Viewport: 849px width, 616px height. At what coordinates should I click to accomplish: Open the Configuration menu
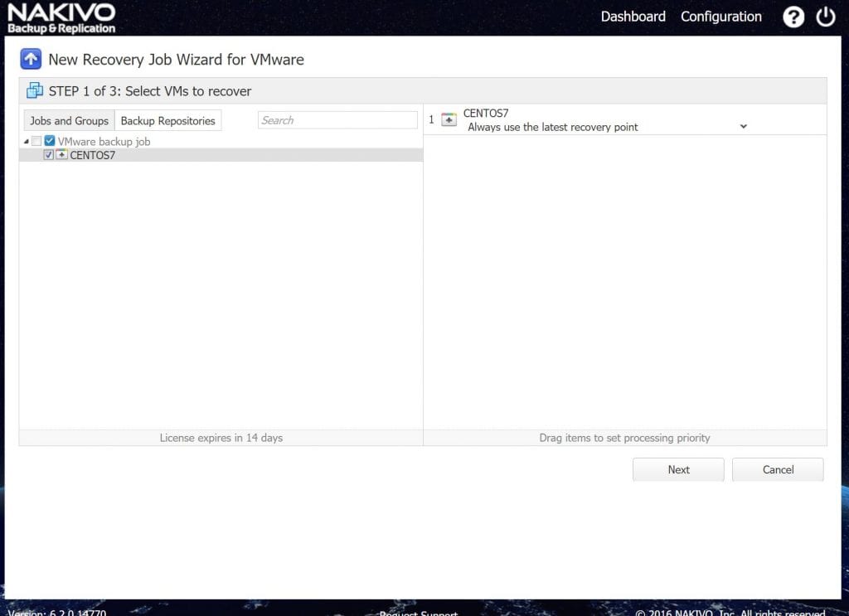point(720,16)
